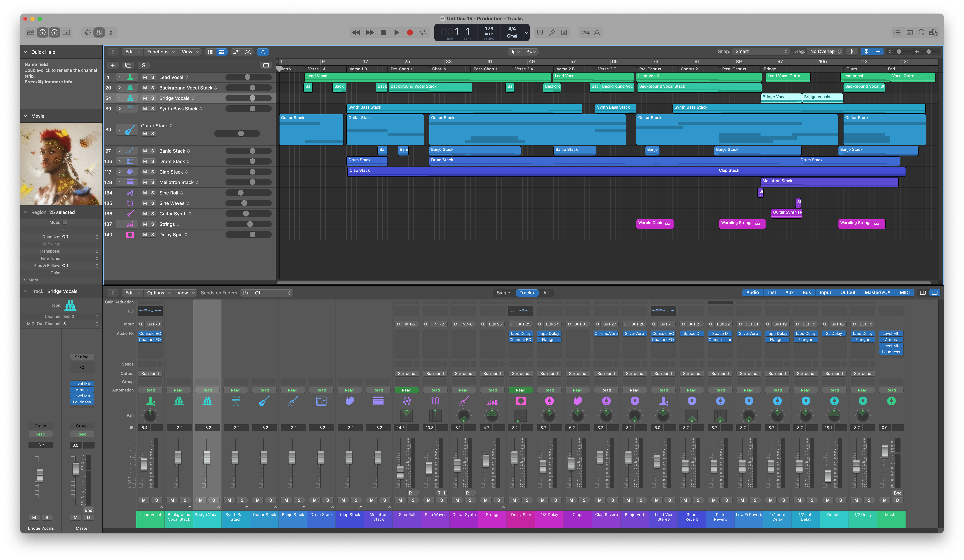
Task: Toggle the Metronome icon
Action: (x=597, y=32)
